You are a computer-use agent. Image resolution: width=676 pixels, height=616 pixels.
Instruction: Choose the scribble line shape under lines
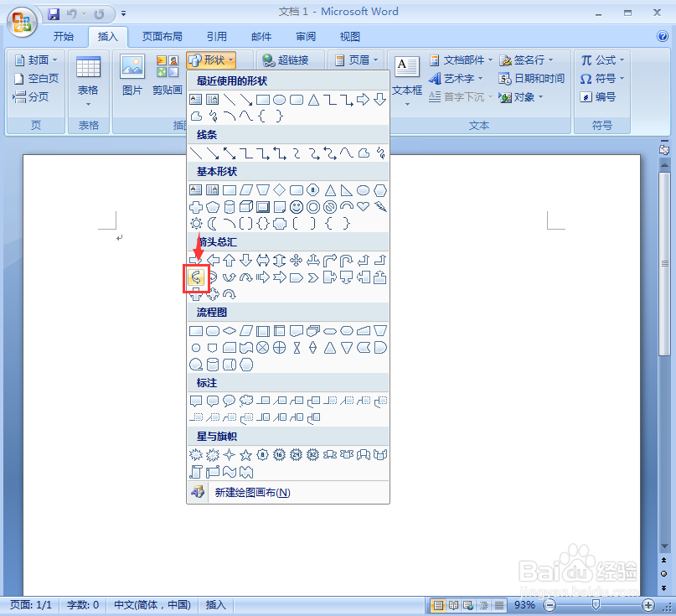pyautogui.click(x=380, y=153)
